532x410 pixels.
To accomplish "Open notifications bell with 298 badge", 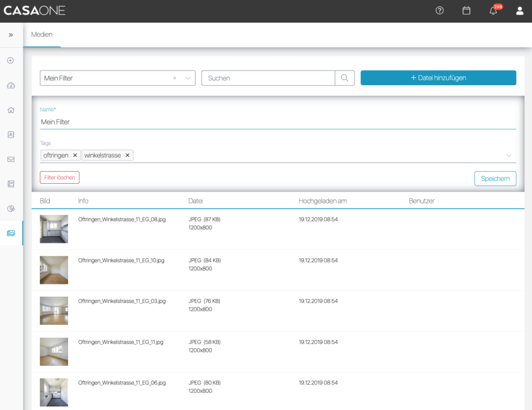I will click(494, 11).
